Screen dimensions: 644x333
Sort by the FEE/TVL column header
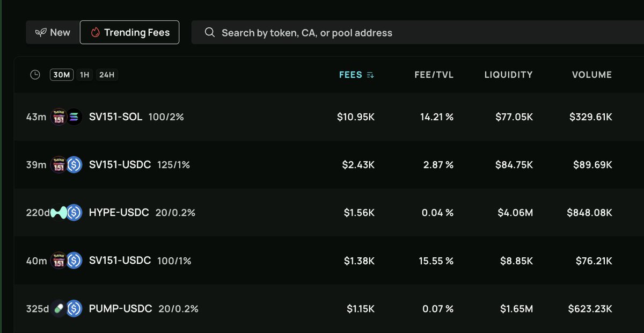pos(434,75)
